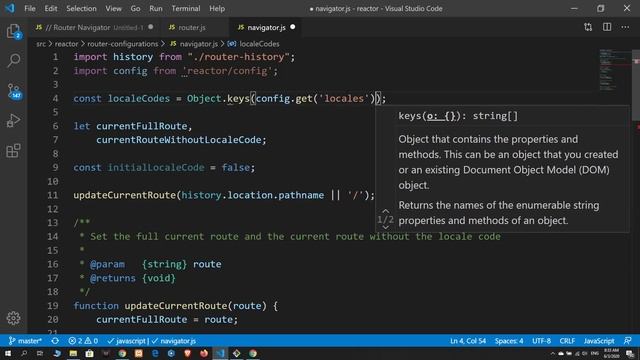Expand the reactor breadcrumb
This screenshot has height=360, width=640.
(66, 44)
